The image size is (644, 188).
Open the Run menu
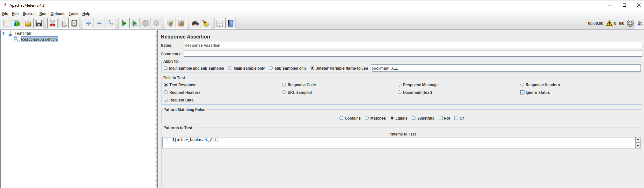click(43, 14)
